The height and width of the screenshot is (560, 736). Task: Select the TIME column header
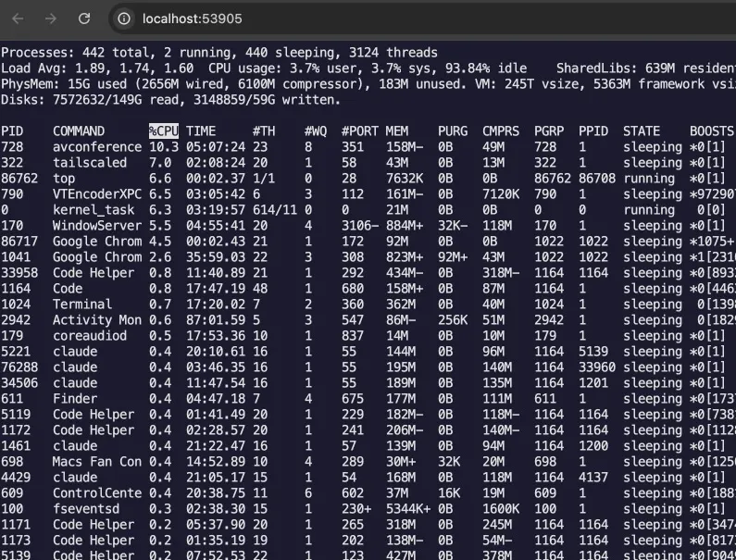click(201, 131)
